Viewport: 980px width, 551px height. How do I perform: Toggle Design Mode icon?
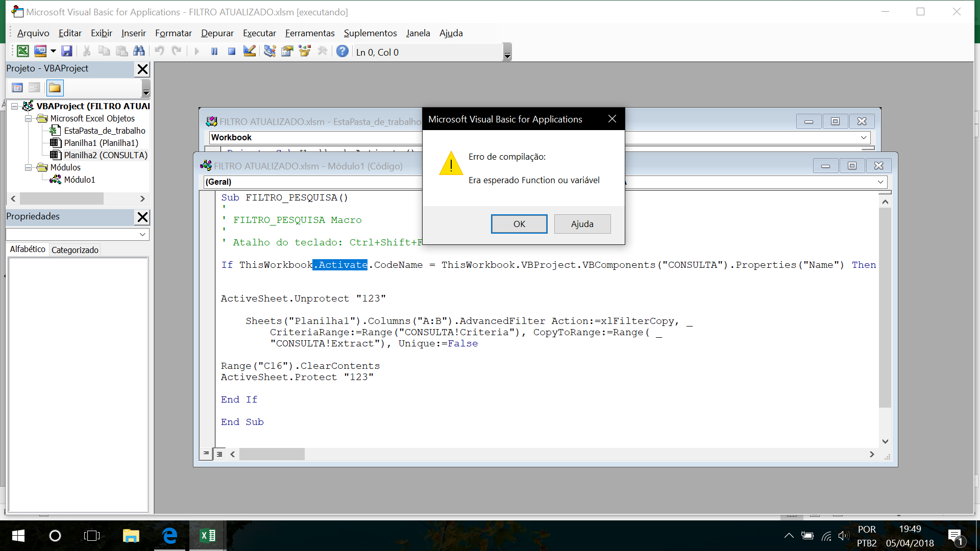(x=250, y=51)
